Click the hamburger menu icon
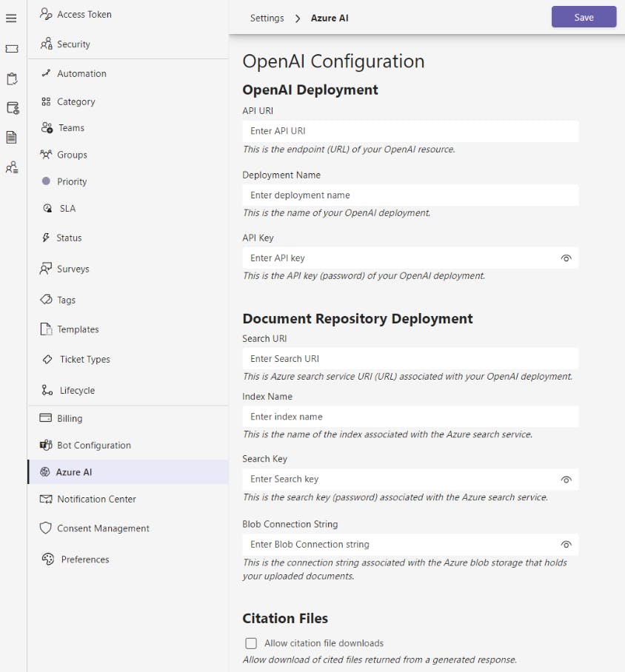Viewport: 625px width, 672px height. pos(11,19)
